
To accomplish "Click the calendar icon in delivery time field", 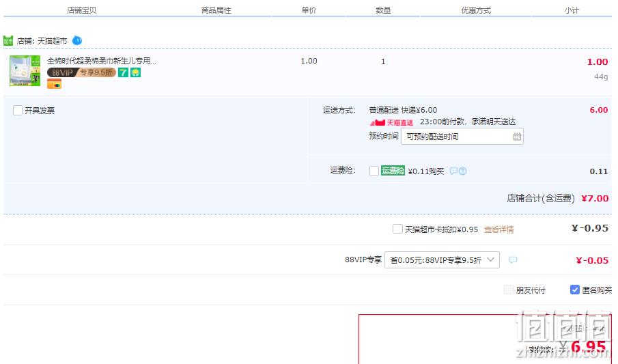I will [517, 137].
